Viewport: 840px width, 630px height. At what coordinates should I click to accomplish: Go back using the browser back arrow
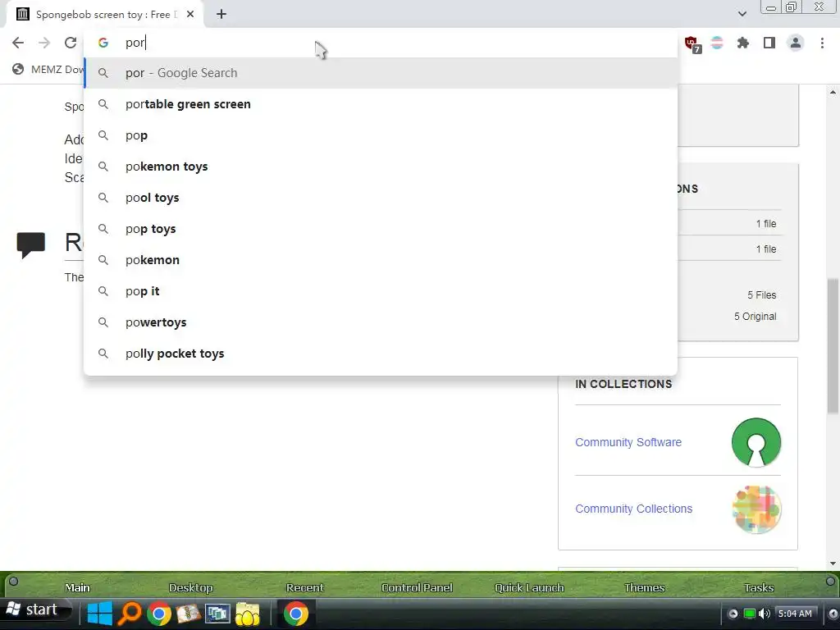tap(18, 43)
